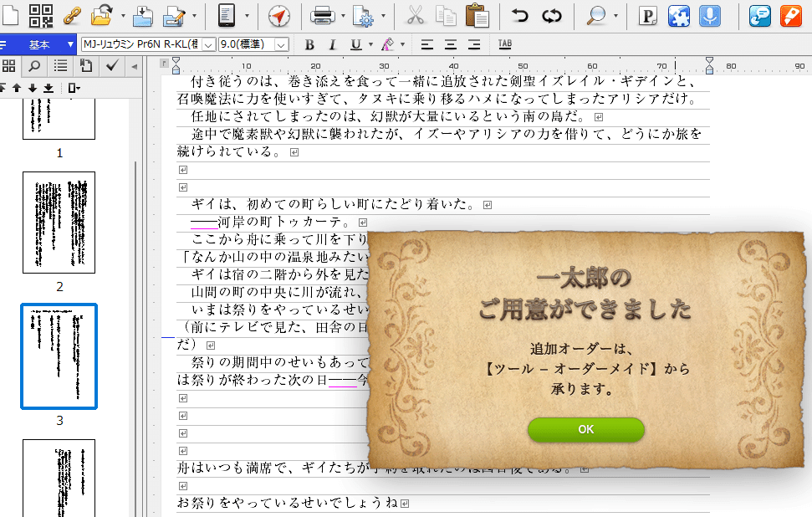Switch to checkmark proofreading panel tab
The width and height of the screenshot is (812, 517).
click(x=112, y=66)
